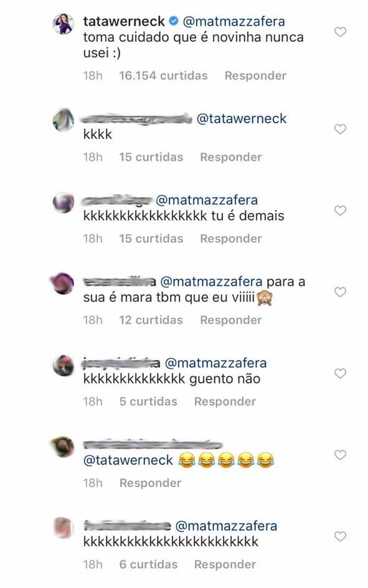The image size is (368, 588).
Task: Open @tatawerneck mention before laughing emojis
Action: click(x=128, y=460)
